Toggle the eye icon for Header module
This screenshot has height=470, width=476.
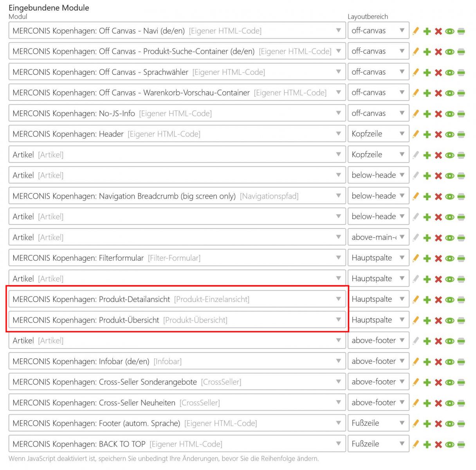click(450, 135)
